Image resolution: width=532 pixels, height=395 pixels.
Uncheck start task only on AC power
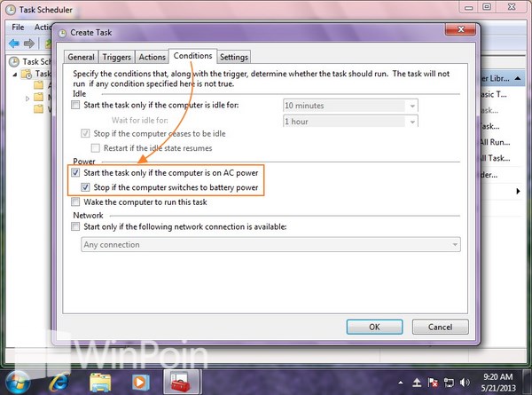(x=75, y=173)
